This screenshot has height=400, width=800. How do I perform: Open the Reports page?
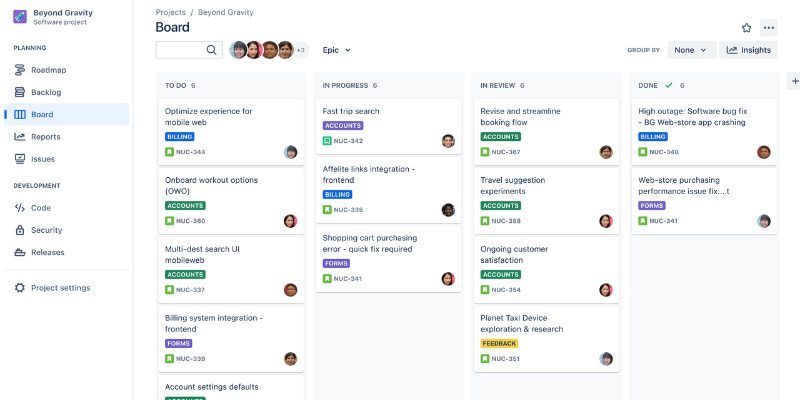45,136
